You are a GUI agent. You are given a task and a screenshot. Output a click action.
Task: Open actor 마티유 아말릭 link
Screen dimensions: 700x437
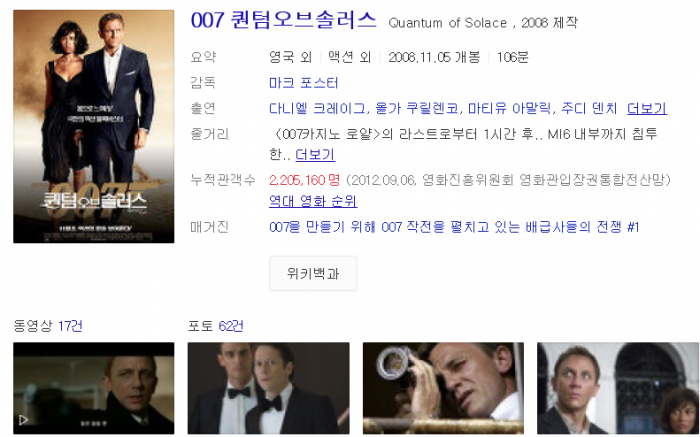click(x=509, y=108)
